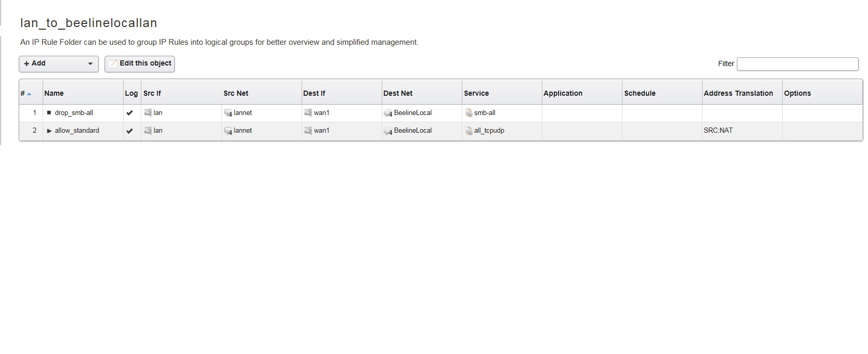Click the pencil icon on Edit this object
This screenshot has width=868, height=354.
coord(113,64)
